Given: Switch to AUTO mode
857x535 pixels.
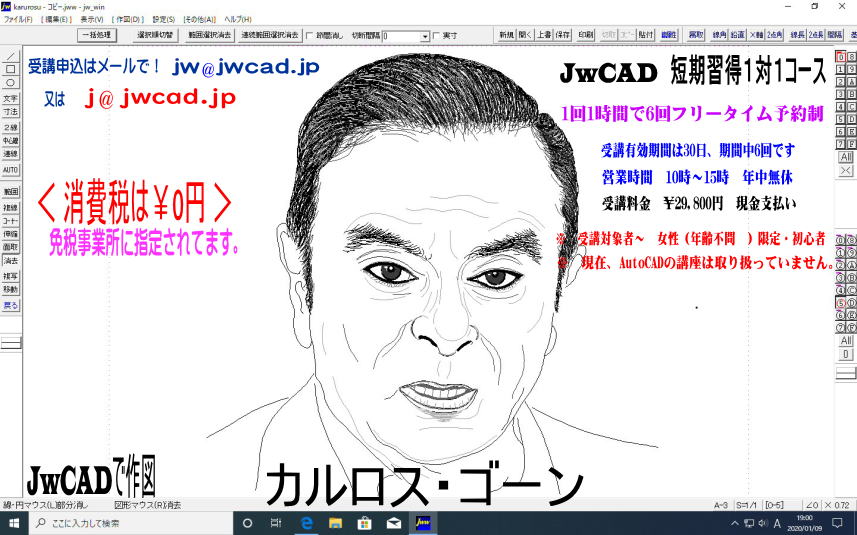Looking at the screenshot, I should [x=10, y=169].
